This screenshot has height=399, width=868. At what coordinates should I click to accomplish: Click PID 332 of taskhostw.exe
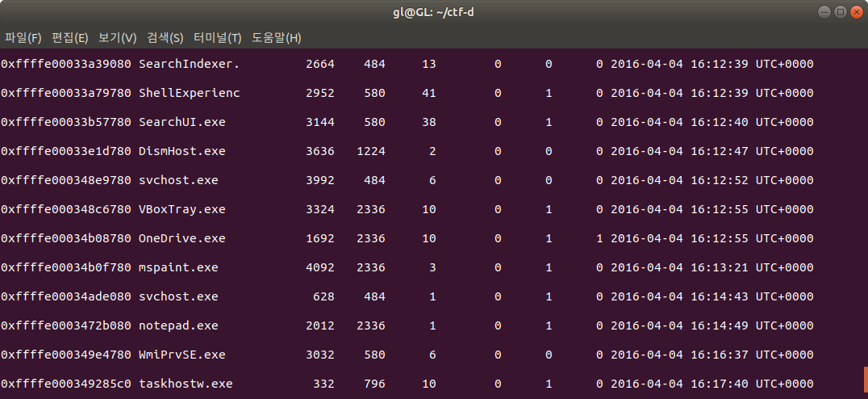pyautogui.click(x=323, y=384)
